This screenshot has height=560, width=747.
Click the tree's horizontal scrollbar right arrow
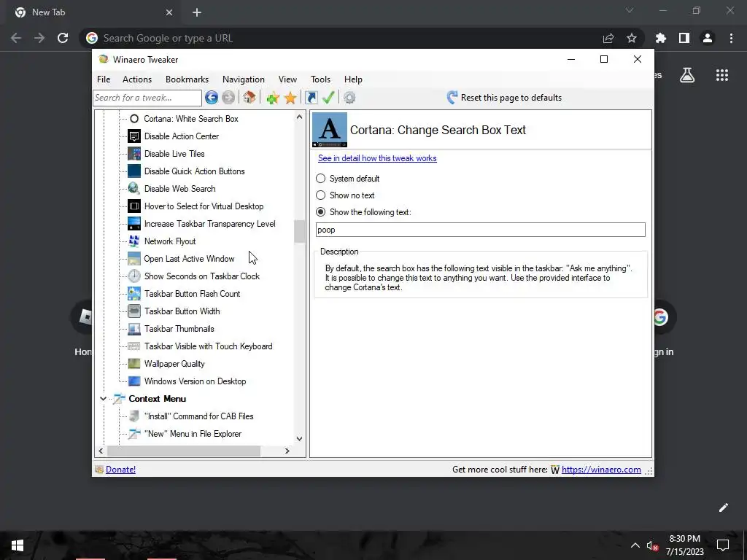tap(287, 451)
